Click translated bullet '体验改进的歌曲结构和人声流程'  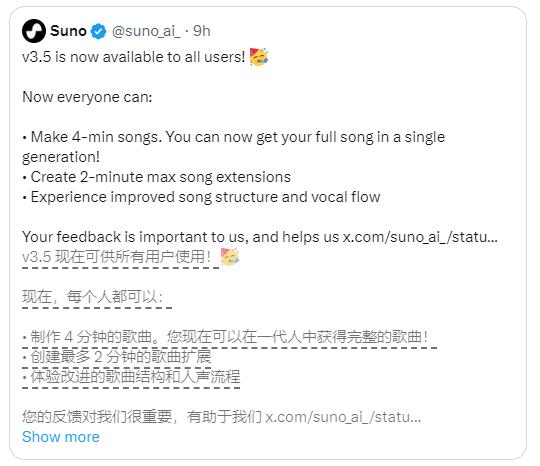pos(131,377)
